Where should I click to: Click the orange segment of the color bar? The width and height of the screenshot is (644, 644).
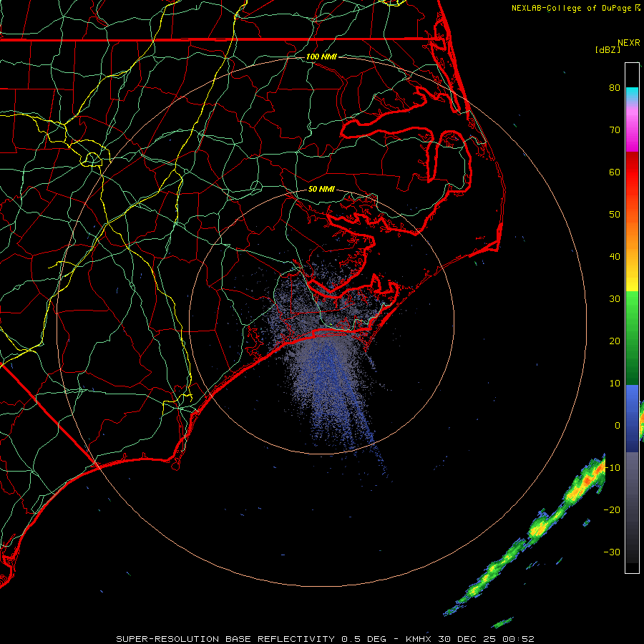point(632,234)
